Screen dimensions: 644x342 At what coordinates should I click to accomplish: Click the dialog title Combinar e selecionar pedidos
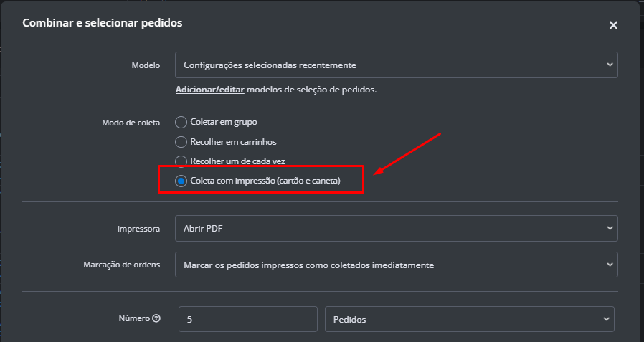pyautogui.click(x=103, y=23)
